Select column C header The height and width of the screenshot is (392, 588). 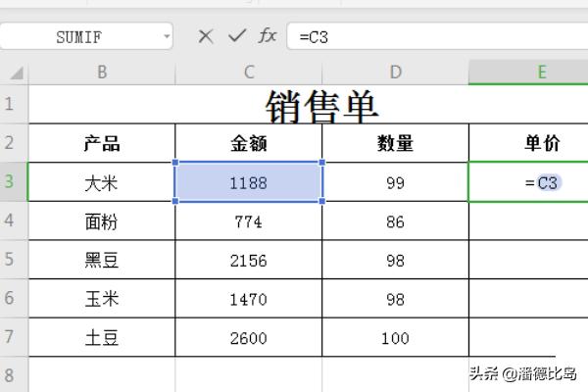pyautogui.click(x=249, y=72)
